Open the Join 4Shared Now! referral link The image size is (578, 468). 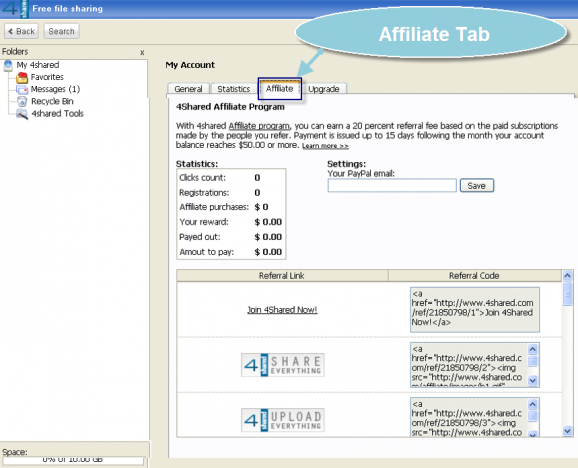[282, 310]
